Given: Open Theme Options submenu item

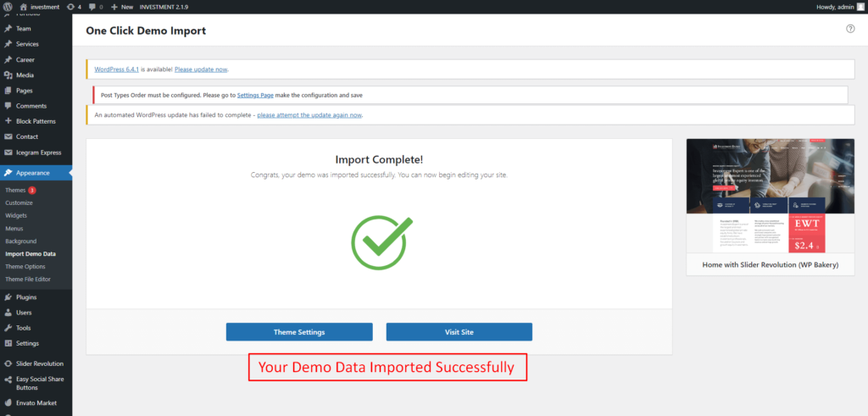Looking at the screenshot, I should click(x=25, y=267).
